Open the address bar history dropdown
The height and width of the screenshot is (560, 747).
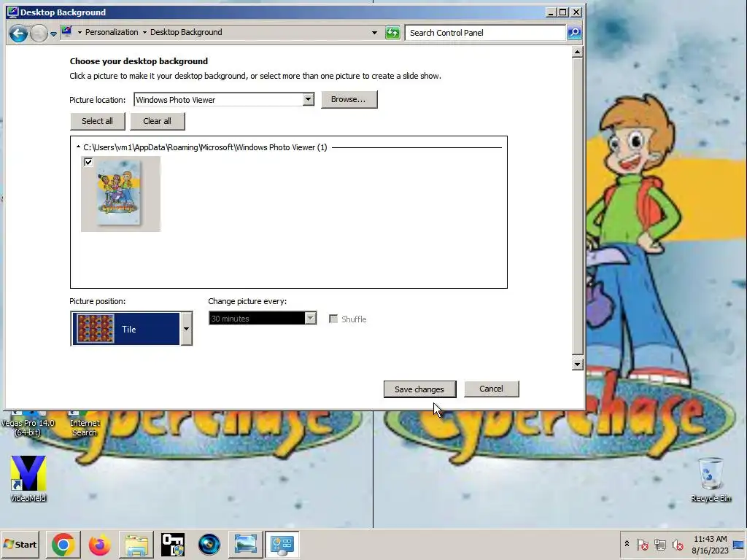point(374,33)
